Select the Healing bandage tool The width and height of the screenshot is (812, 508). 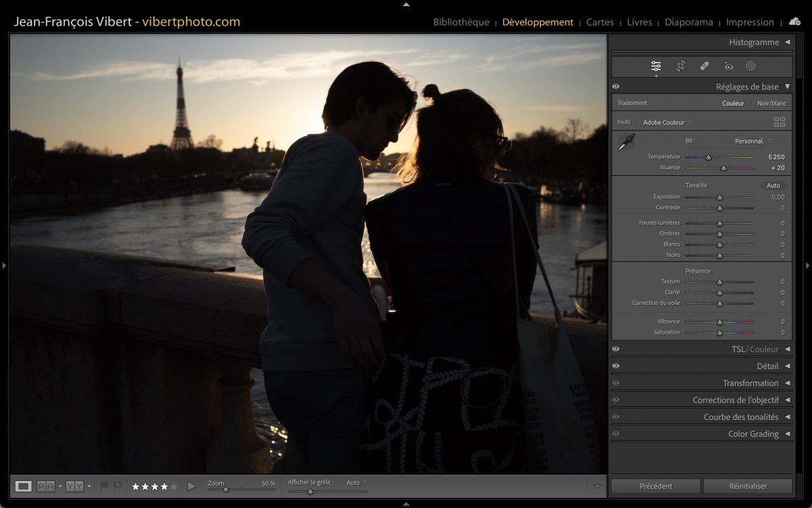click(704, 66)
